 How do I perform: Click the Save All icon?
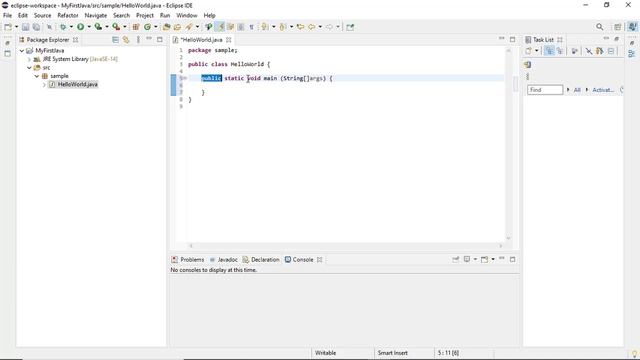click(x=36, y=27)
